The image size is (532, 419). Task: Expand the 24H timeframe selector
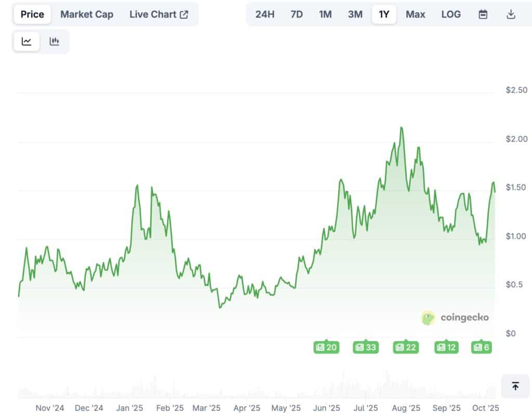(265, 14)
